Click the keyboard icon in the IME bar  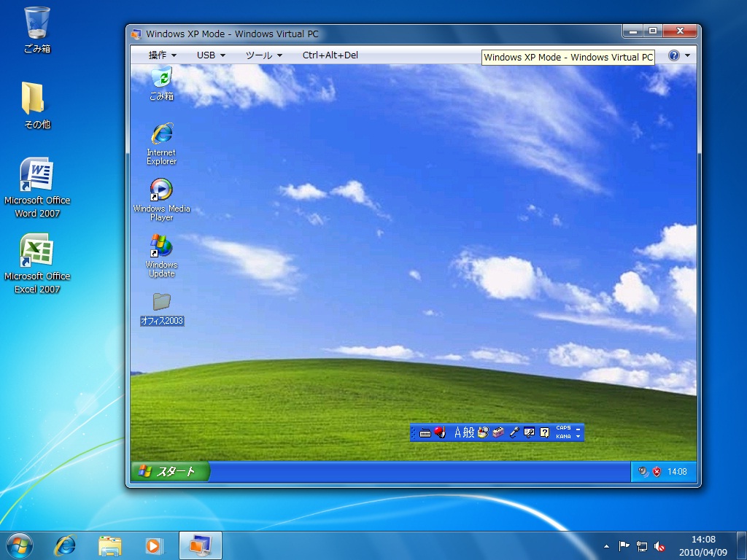(x=425, y=433)
